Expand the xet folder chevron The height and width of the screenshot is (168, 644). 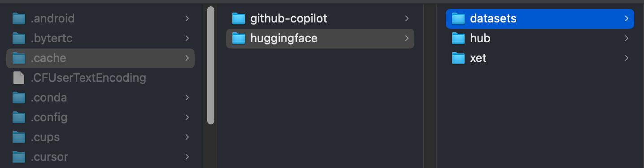pyautogui.click(x=627, y=58)
